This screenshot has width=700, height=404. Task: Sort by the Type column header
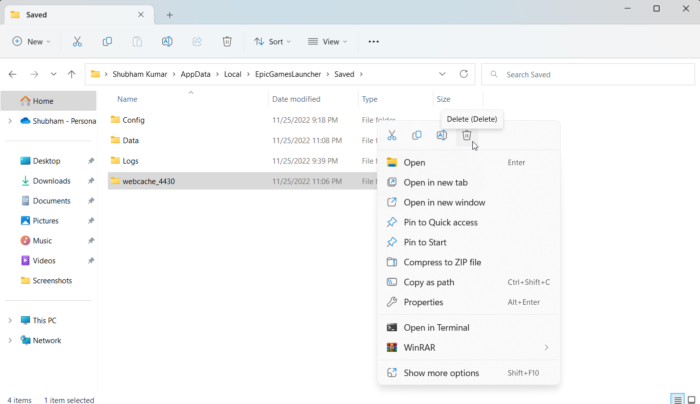pos(369,99)
